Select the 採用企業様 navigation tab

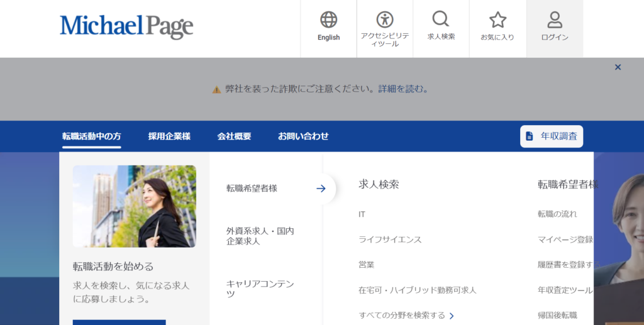[169, 136]
